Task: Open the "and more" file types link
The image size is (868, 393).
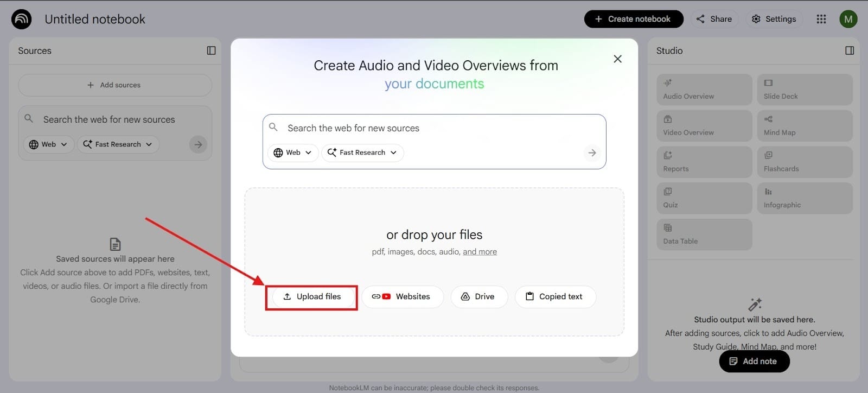Action: [480, 252]
